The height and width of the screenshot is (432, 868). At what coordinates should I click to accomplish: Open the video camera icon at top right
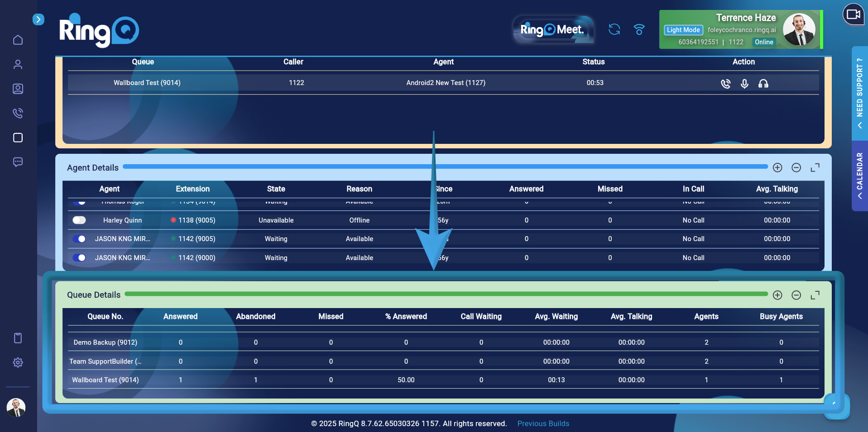pyautogui.click(x=853, y=14)
